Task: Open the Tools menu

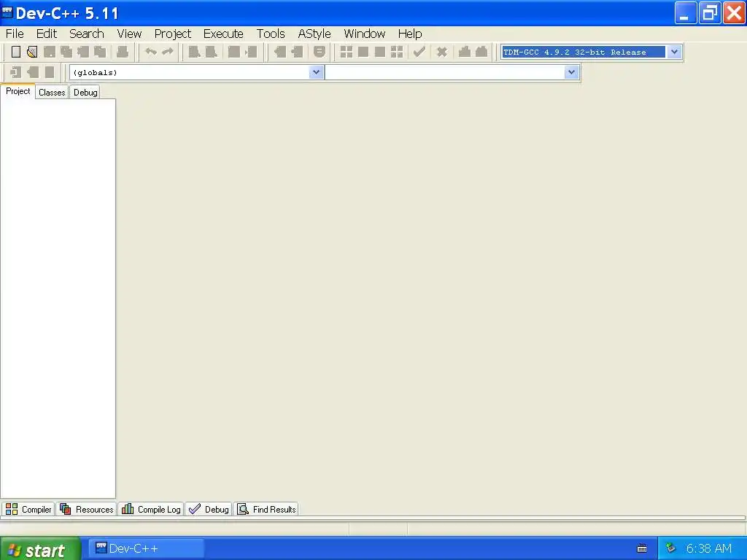Action: [x=271, y=34]
